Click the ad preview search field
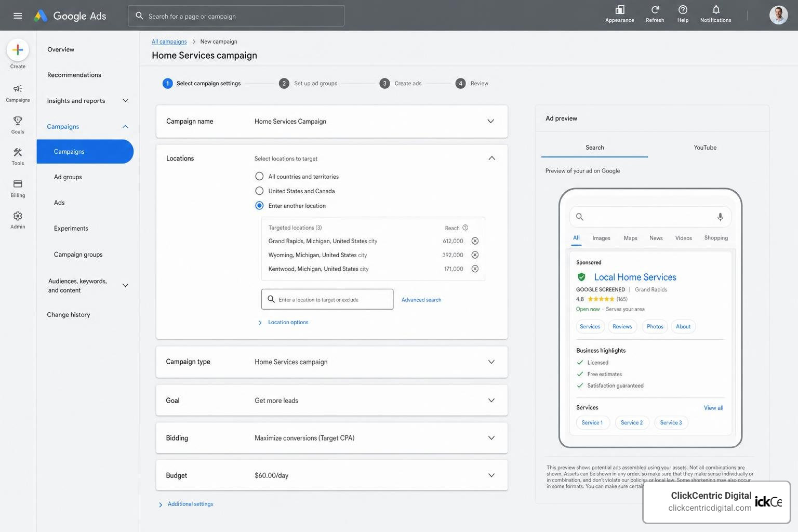Image resolution: width=798 pixels, height=532 pixels. coord(650,217)
